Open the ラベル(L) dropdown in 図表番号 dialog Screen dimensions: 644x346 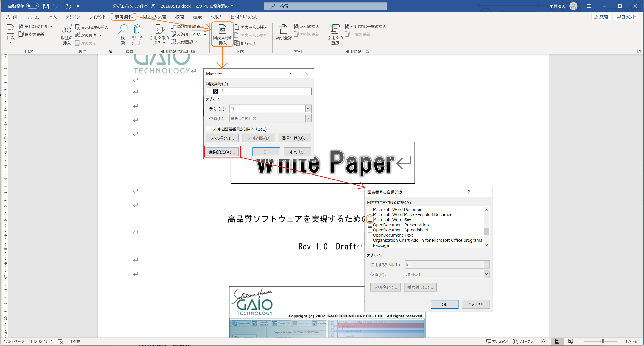pos(308,109)
